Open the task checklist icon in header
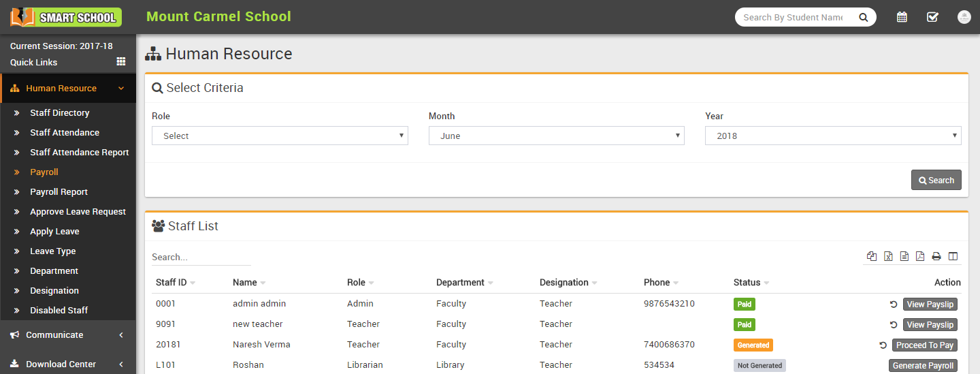This screenshot has height=374, width=980. point(932,17)
